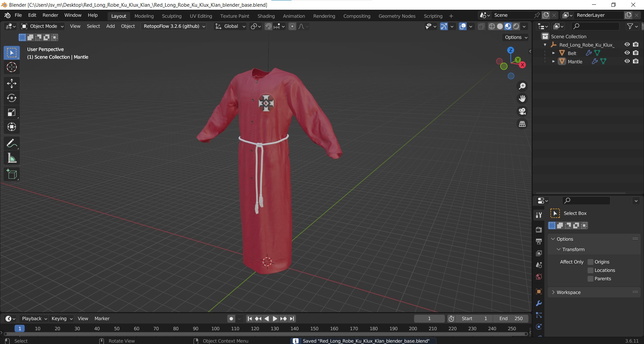Toggle auto keying record button
This screenshot has width=644, height=344.
tap(231, 319)
